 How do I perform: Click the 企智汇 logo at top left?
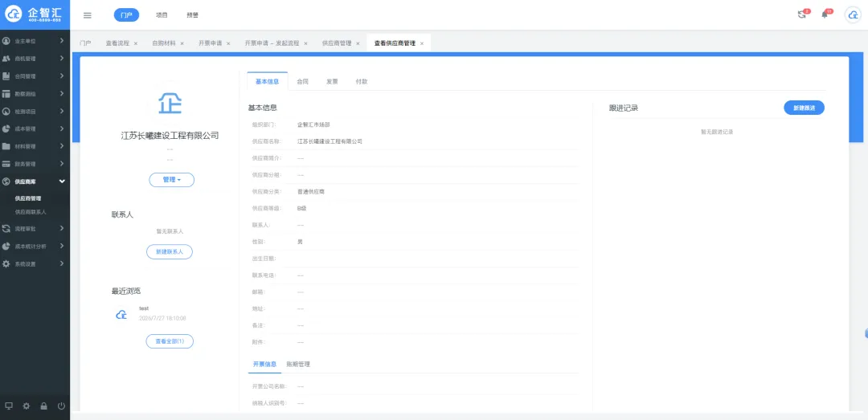[35, 14]
